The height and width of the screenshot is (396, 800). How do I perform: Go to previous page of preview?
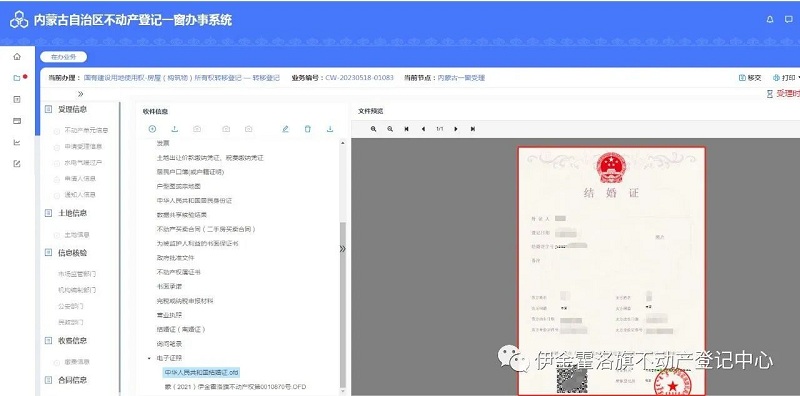pos(423,129)
